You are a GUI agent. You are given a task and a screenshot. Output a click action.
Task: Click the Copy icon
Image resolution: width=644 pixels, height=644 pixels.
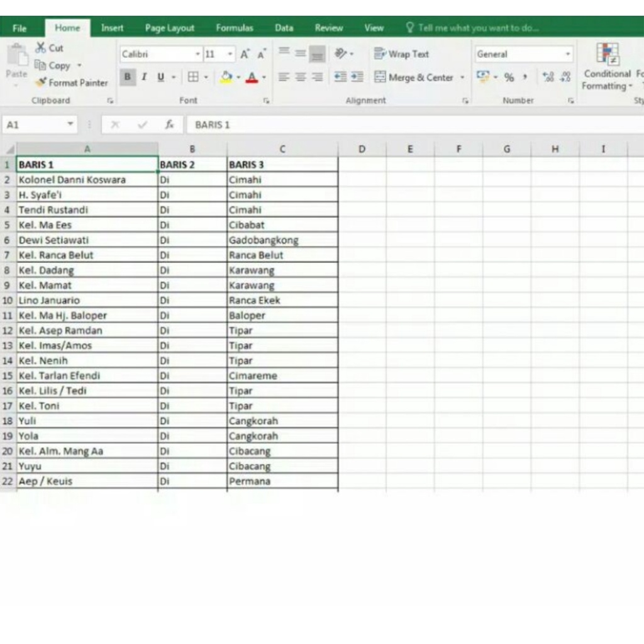coord(40,65)
